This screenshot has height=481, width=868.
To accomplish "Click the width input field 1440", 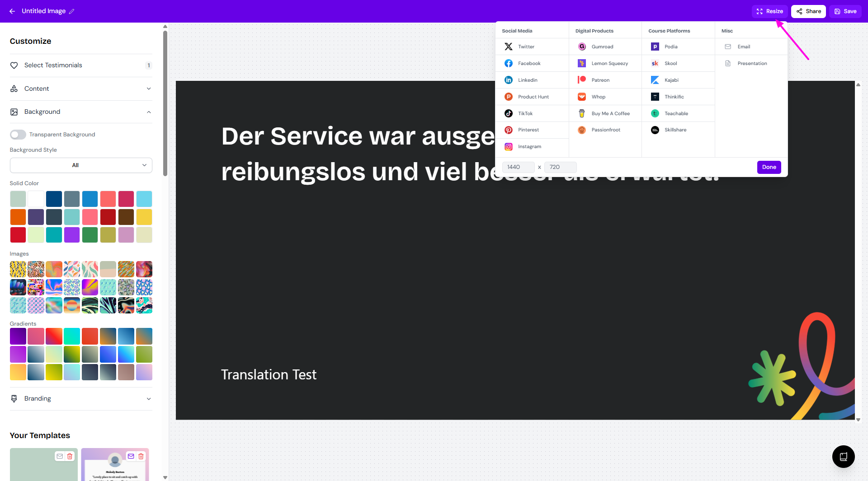I will [518, 167].
